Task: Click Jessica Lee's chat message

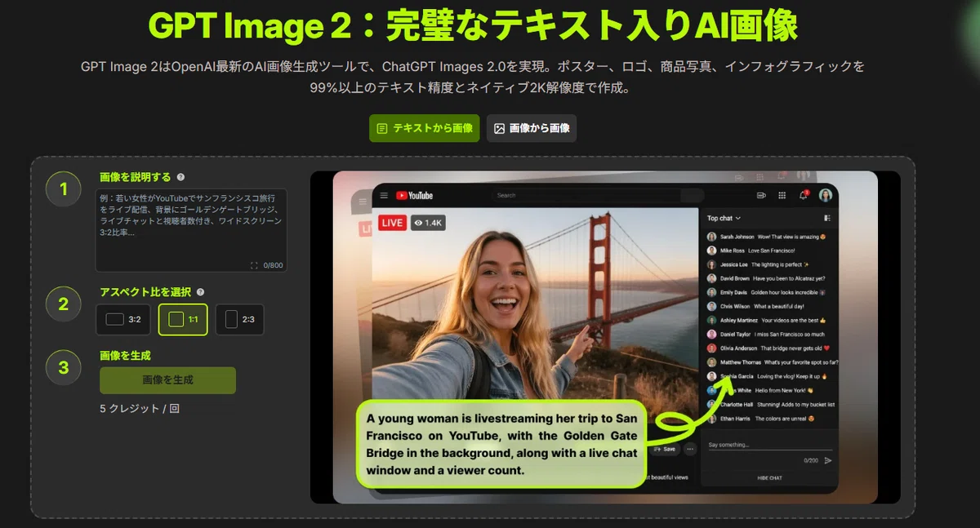Action: point(758,264)
